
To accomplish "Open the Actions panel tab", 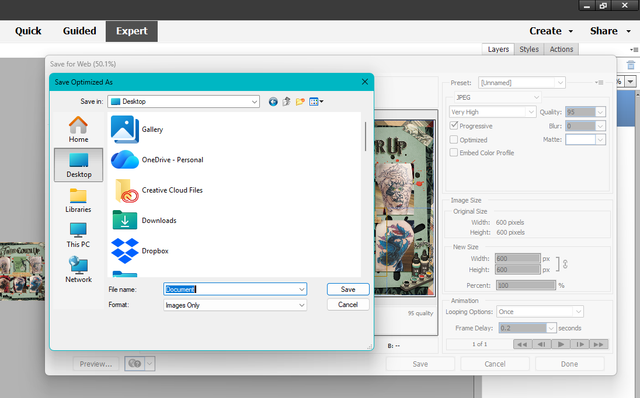I will tap(561, 49).
